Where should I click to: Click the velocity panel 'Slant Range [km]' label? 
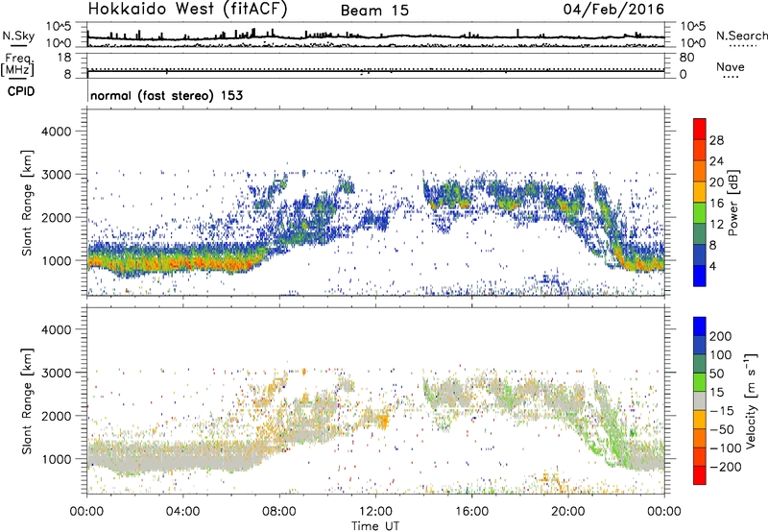tap(27, 401)
